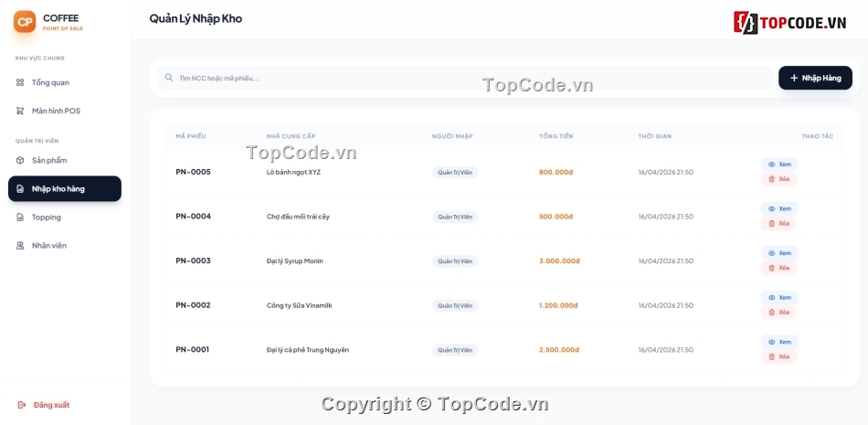868x425 pixels.
Task: Click the total 500.000đ
Action: [556, 217]
